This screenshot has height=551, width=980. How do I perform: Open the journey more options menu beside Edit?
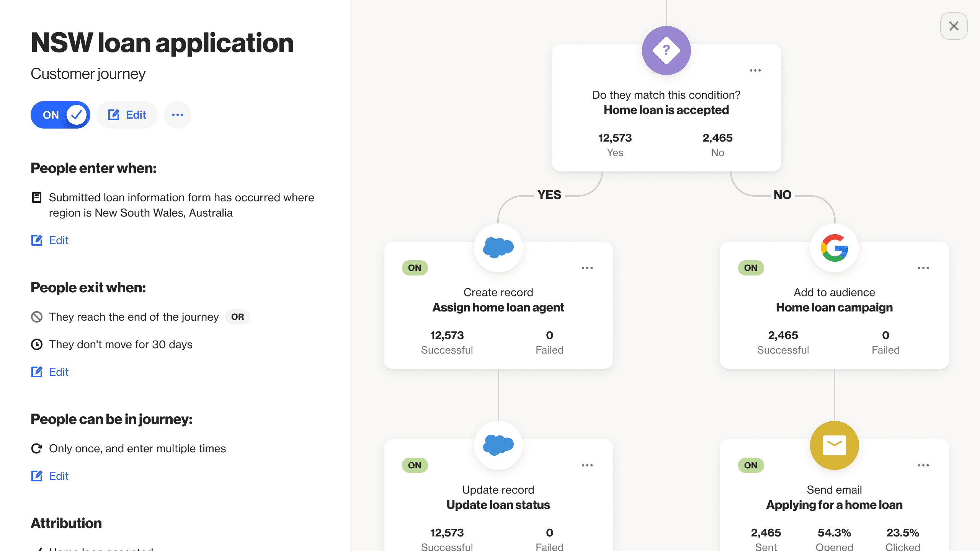pos(178,115)
